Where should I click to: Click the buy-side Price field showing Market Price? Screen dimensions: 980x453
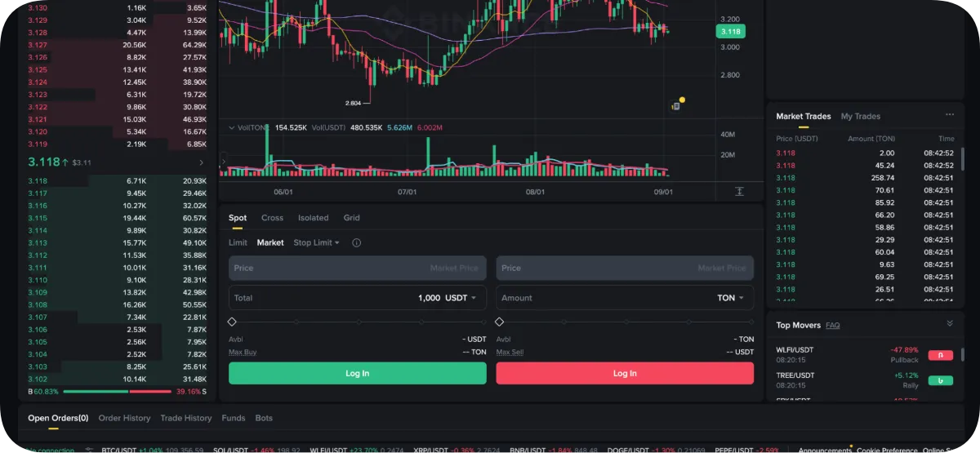tap(358, 268)
